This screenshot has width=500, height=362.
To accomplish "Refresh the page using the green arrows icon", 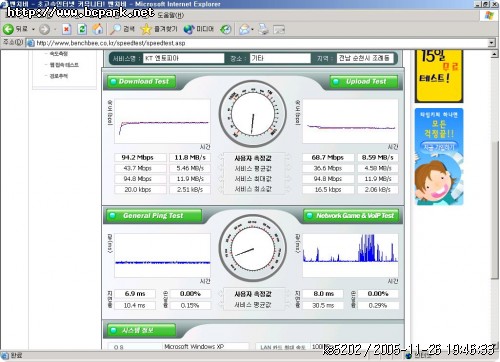I will tap(82, 29).
